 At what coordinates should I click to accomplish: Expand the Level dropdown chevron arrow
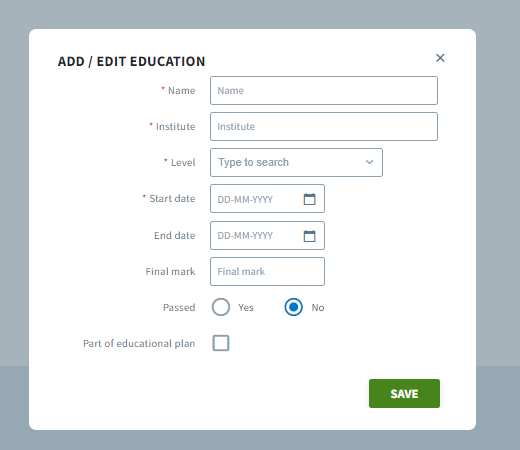click(369, 162)
